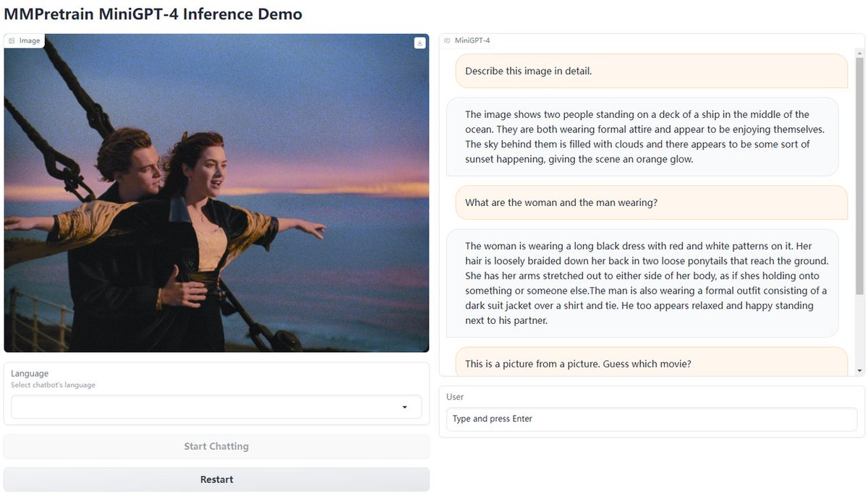Click the reply starting 'The image shows two people'

(642, 137)
